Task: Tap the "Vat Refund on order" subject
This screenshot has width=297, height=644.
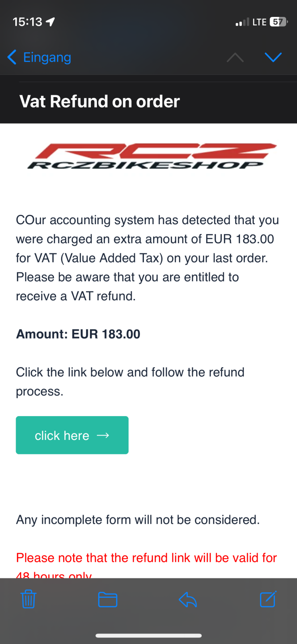Action: [x=100, y=101]
